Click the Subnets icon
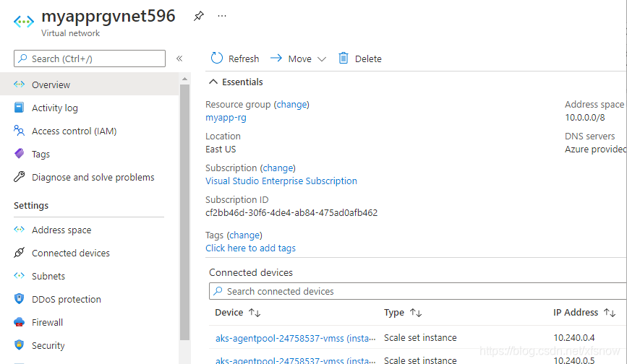Viewport: 627px width, 364px height. coord(20,276)
